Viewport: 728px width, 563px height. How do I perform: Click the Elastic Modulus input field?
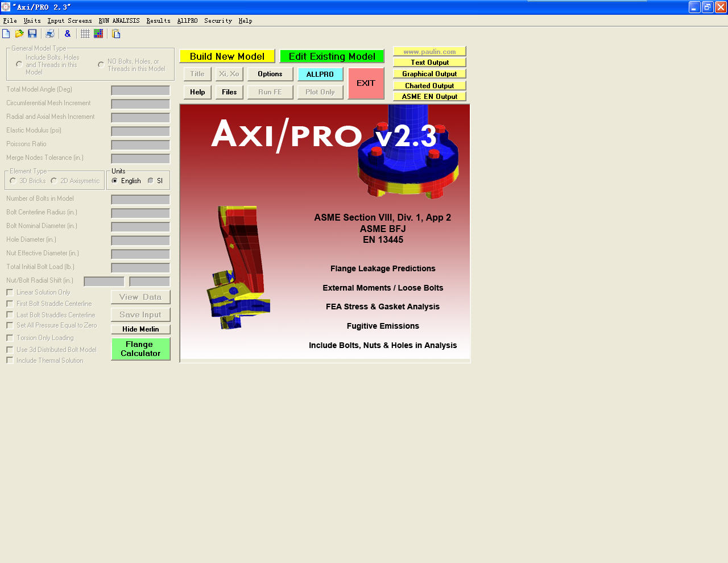(140, 131)
